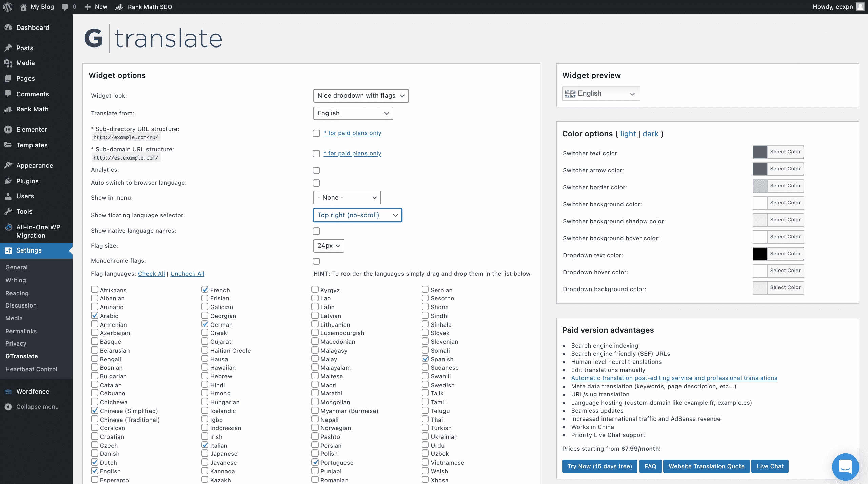This screenshot has width=868, height=484.
Task: Go to Appearance in the sidebar
Action: [x=35, y=165]
